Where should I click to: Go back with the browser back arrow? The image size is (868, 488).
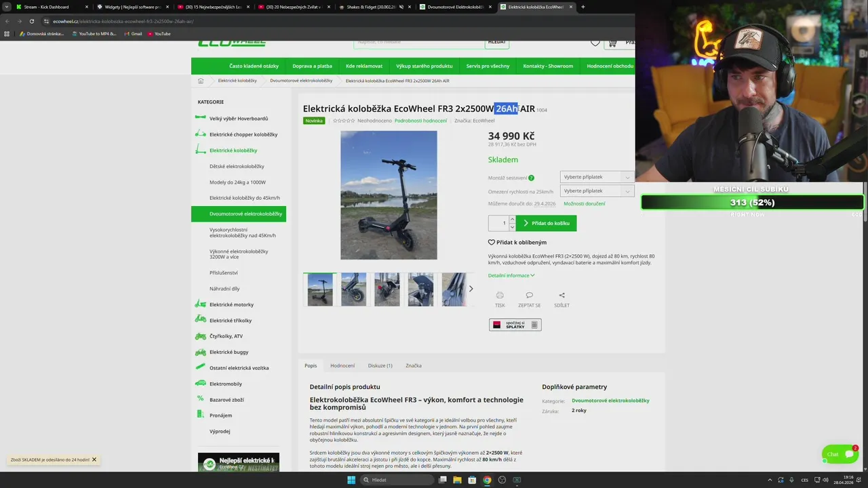click(7, 21)
